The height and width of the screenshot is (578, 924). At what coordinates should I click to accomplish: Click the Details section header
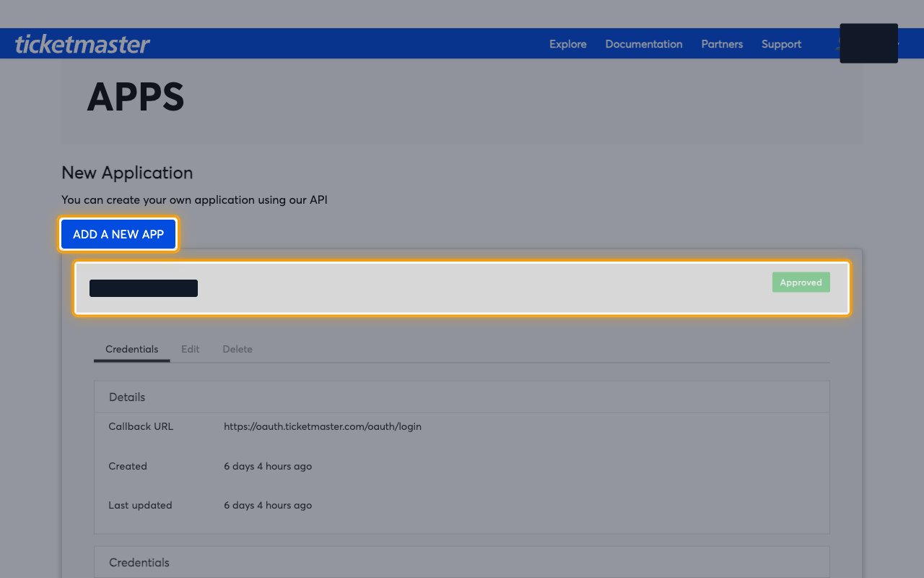point(462,397)
